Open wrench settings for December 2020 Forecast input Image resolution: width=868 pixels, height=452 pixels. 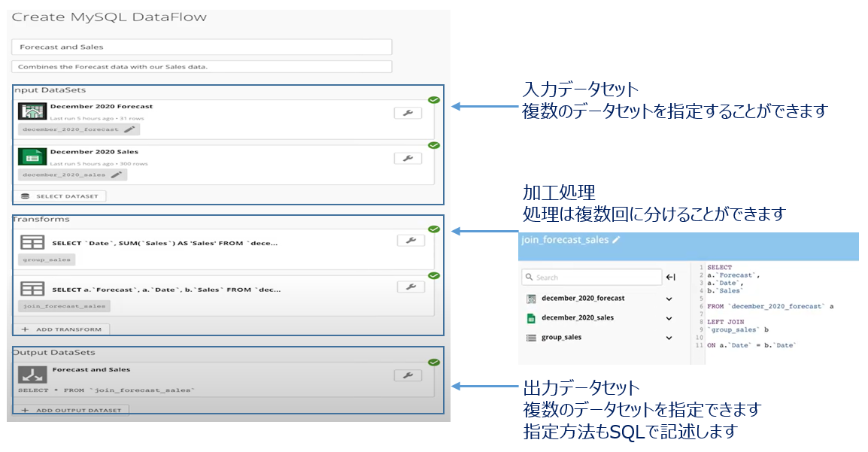(408, 114)
